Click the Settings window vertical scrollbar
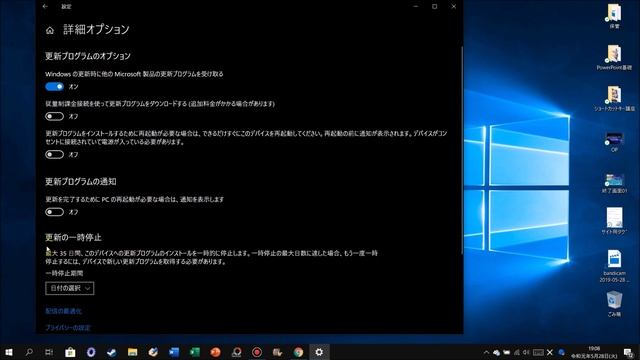Image resolution: width=640 pixels, height=360 pixels. point(462,149)
